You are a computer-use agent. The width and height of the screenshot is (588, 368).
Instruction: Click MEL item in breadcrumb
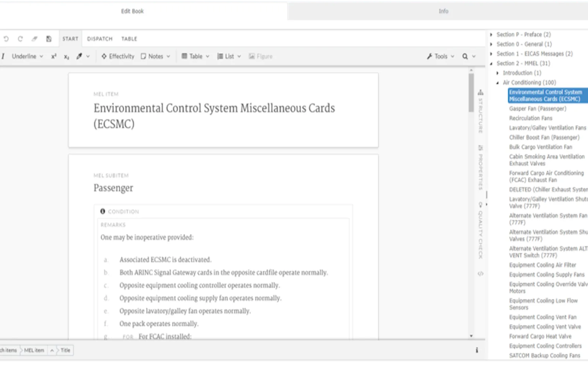pyautogui.click(x=34, y=350)
